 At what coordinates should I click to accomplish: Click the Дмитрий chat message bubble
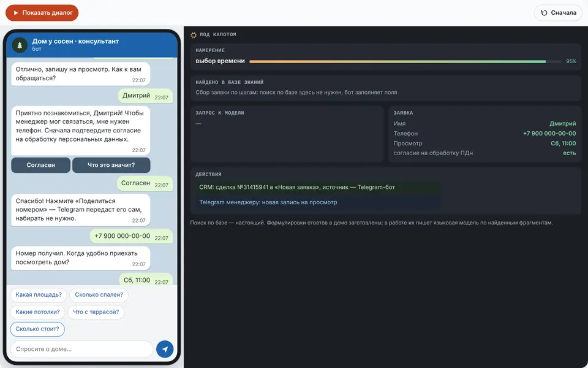(146, 96)
